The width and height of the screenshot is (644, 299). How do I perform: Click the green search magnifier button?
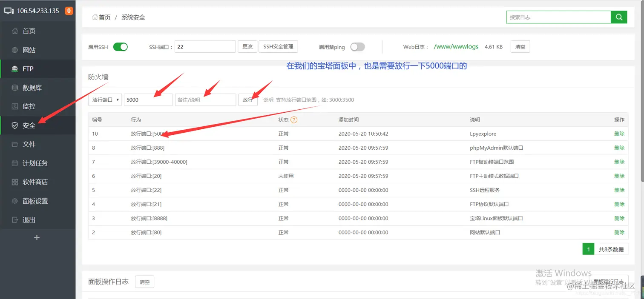coord(619,17)
